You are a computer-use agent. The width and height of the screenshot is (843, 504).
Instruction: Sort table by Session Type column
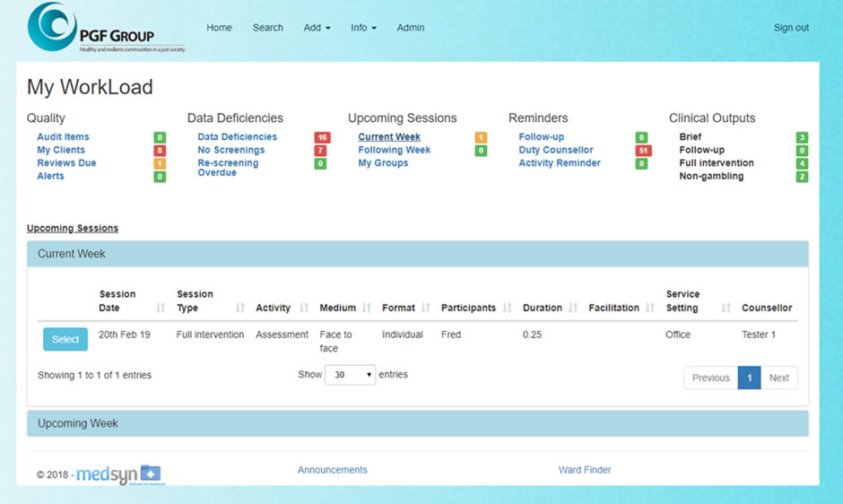click(211, 301)
